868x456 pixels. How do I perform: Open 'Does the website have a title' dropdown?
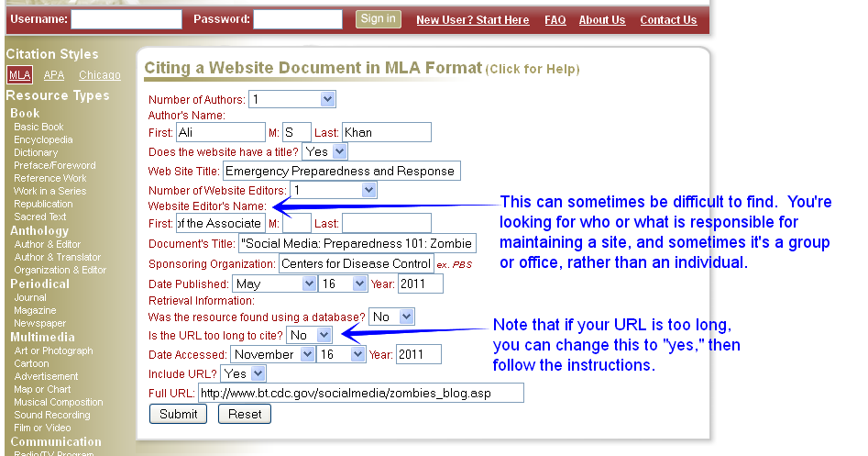click(324, 151)
